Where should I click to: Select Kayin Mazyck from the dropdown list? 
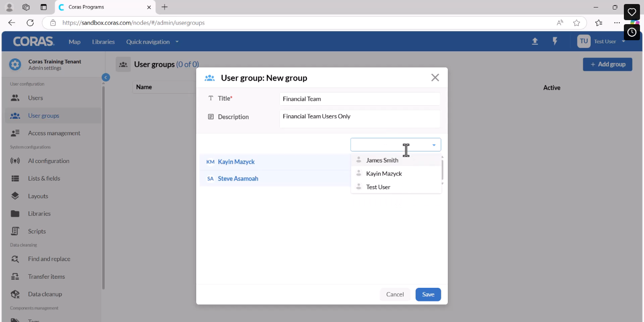[396, 174]
